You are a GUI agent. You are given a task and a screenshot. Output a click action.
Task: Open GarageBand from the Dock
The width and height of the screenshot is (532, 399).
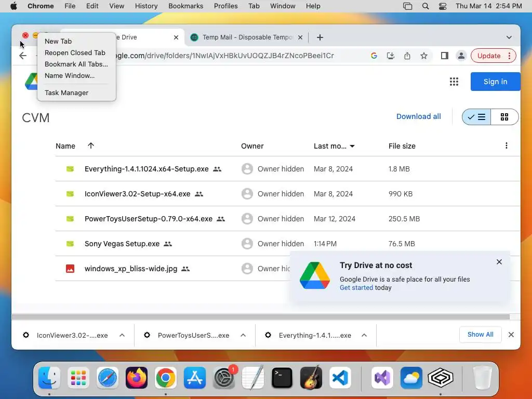tap(311, 378)
